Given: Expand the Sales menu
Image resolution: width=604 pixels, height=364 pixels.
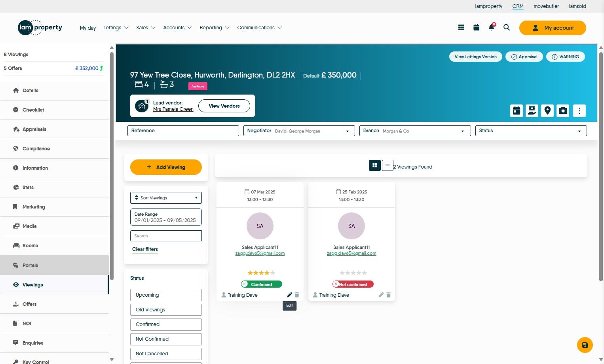Looking at the screenshot, I should point(146,28).
